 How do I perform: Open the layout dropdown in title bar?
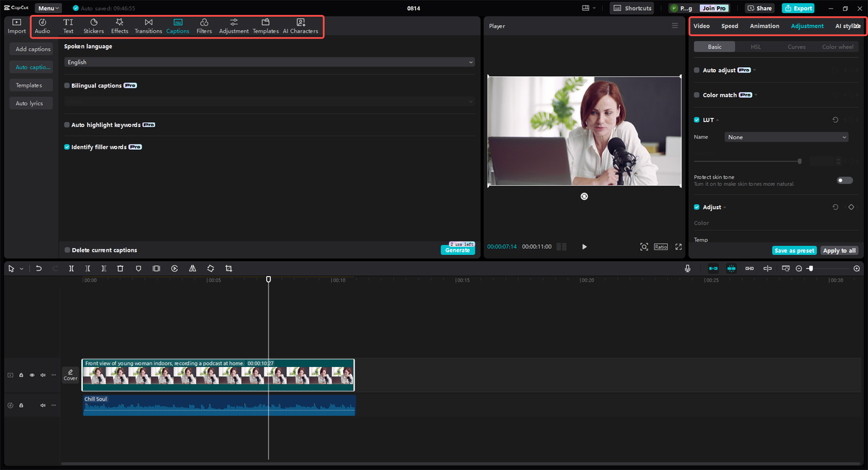[x=589, y=8]
